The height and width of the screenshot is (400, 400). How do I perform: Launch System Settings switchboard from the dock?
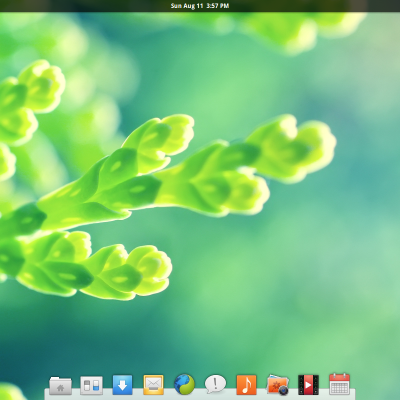[91, 386]
